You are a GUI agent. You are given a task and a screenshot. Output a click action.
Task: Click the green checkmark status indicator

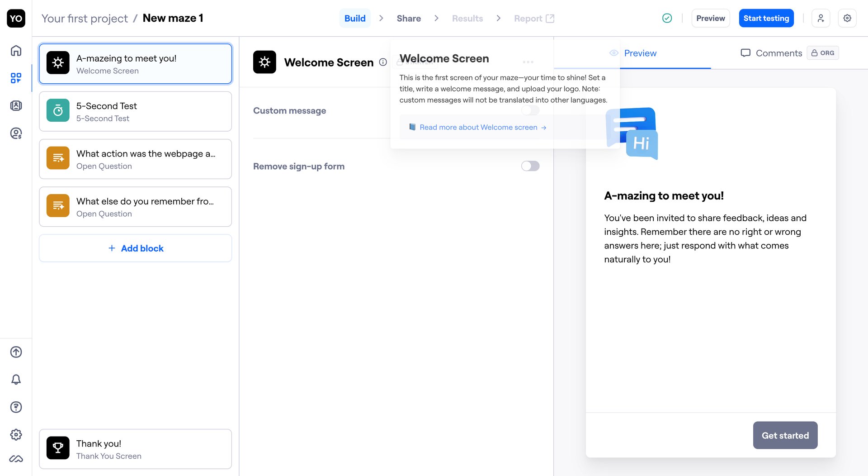point(667,18)
